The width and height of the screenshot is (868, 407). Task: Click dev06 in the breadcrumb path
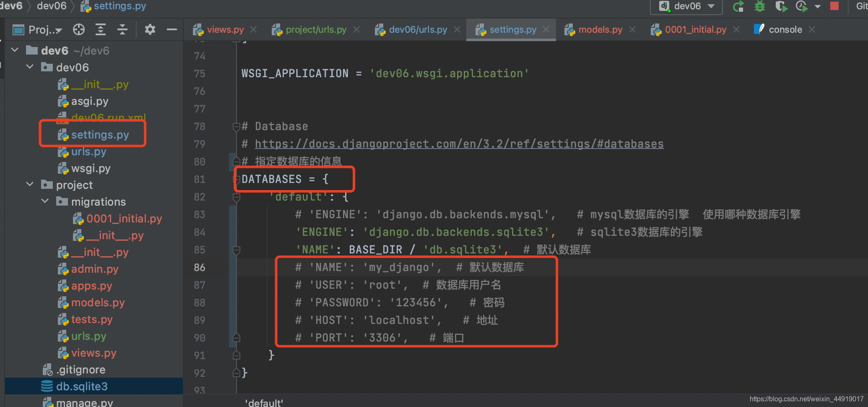[x=52, y=6]
